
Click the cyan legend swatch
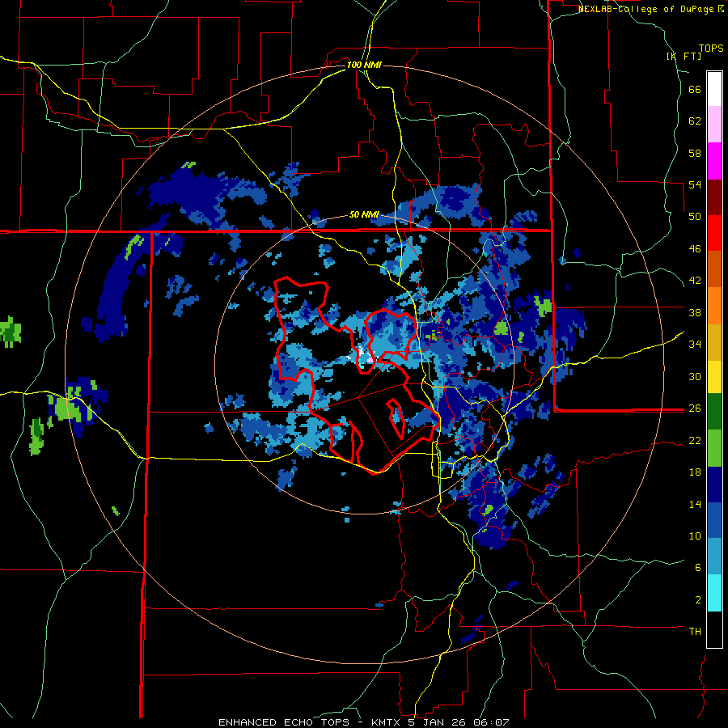pos(714,593)
